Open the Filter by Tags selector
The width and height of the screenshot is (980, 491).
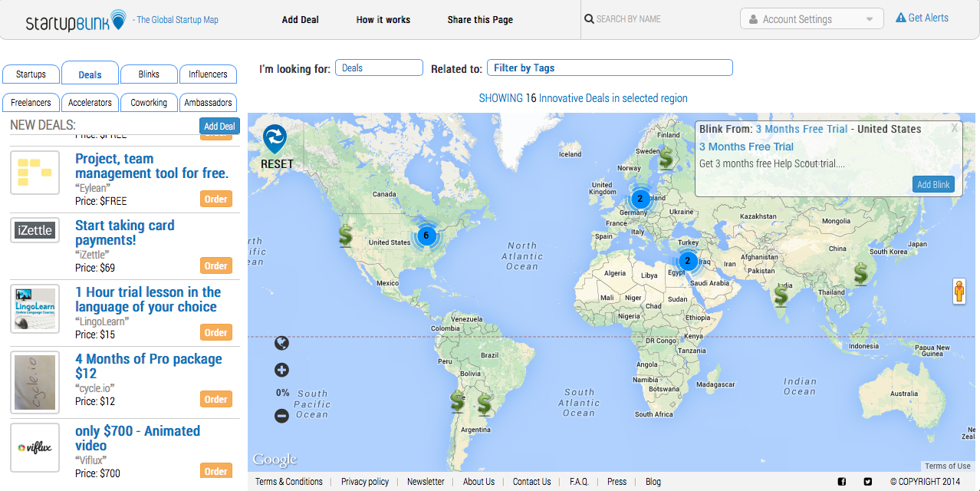pos(610,68)
